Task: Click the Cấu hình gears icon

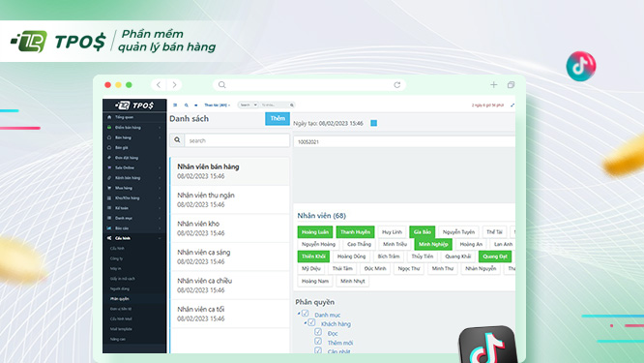Action: click(109, 238)
